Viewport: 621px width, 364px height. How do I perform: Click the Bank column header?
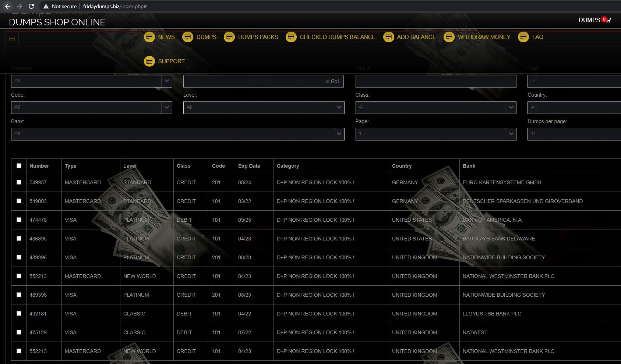[469, 166]
